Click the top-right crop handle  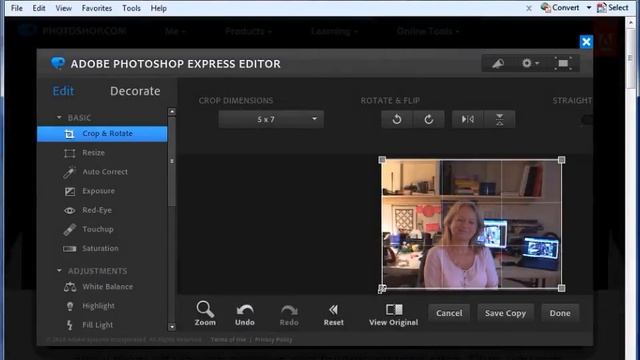click(x=562, y=160)
